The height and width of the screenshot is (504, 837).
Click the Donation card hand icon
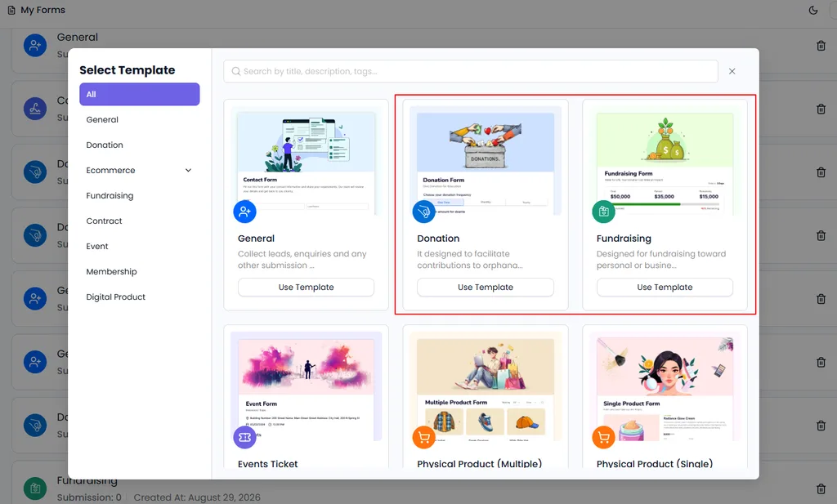(424, 212)
